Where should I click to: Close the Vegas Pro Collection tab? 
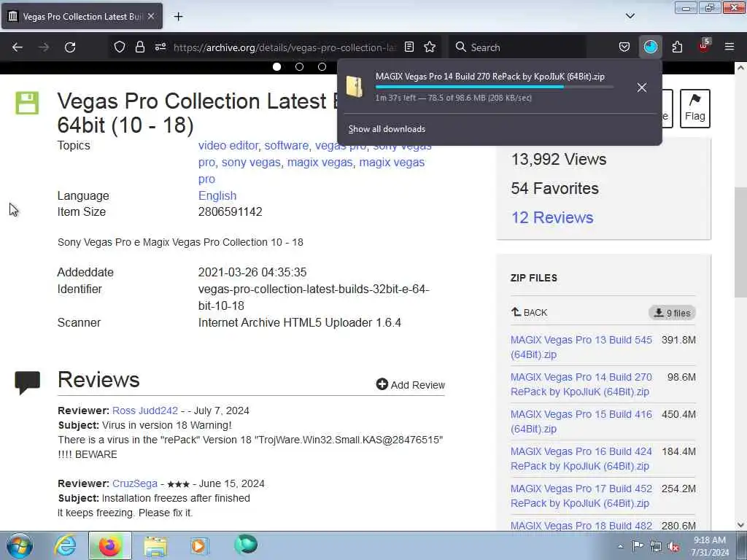coord(151,16)
